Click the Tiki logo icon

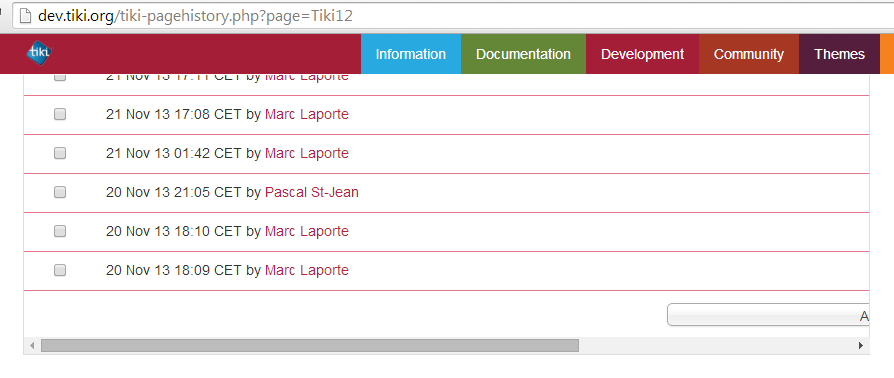[39, 52]
